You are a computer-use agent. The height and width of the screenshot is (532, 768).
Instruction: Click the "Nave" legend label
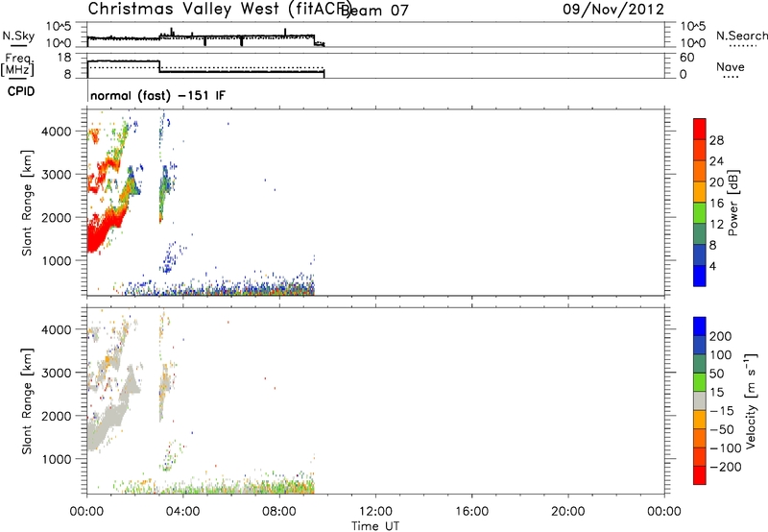click(x=731, y=66)
